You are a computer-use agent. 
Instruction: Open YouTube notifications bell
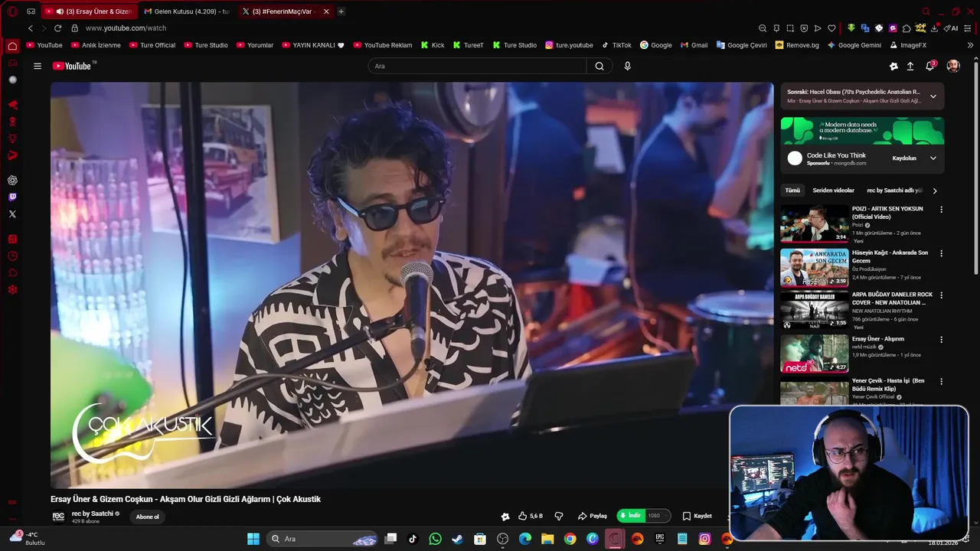click(x=930, y=66)
